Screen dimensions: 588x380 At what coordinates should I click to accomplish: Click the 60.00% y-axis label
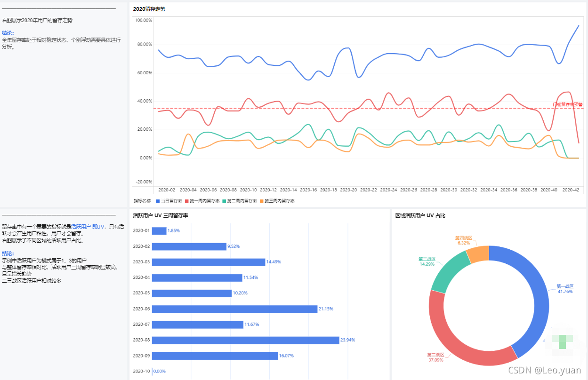click(144, 73)
